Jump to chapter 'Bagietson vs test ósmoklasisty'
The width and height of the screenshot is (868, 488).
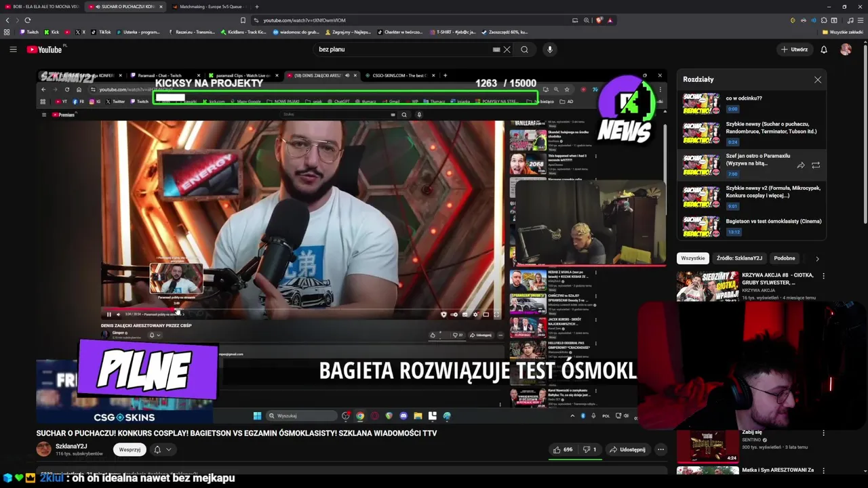pos(774,222)
